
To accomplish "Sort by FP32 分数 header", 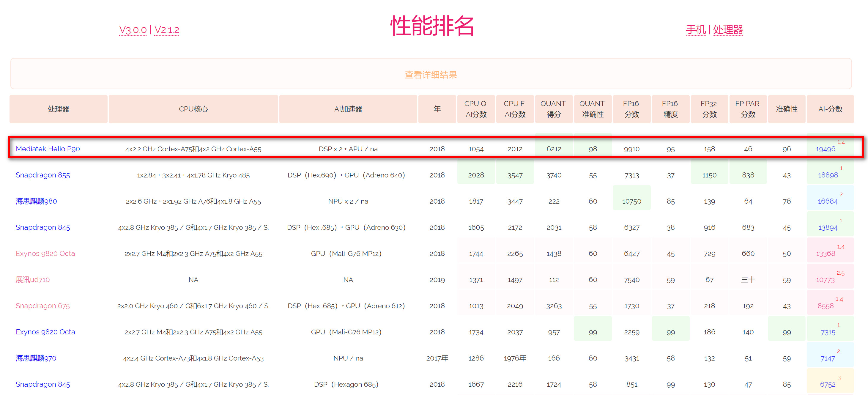I will pos(709,109).
